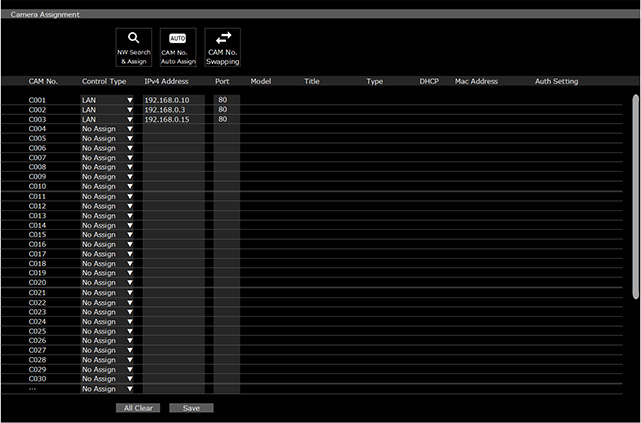Select camera number C021 row label
The width and height of the screenshot is (641, 423).
37,293
